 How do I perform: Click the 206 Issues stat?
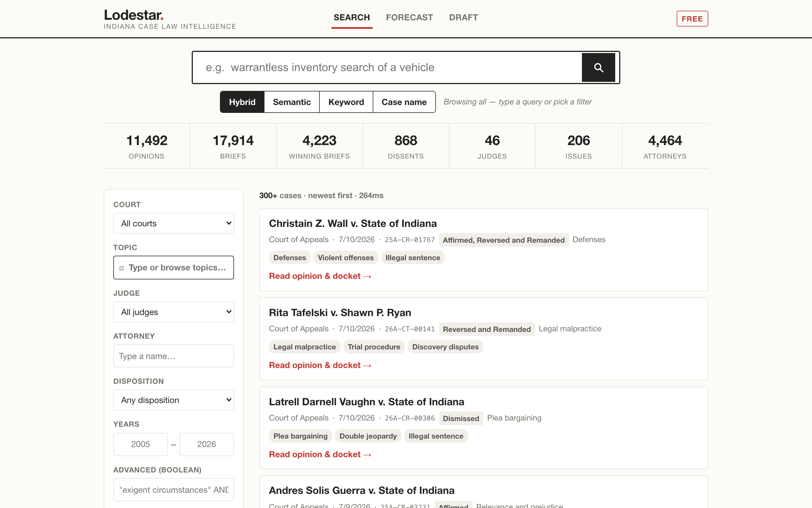click(579, 146)
